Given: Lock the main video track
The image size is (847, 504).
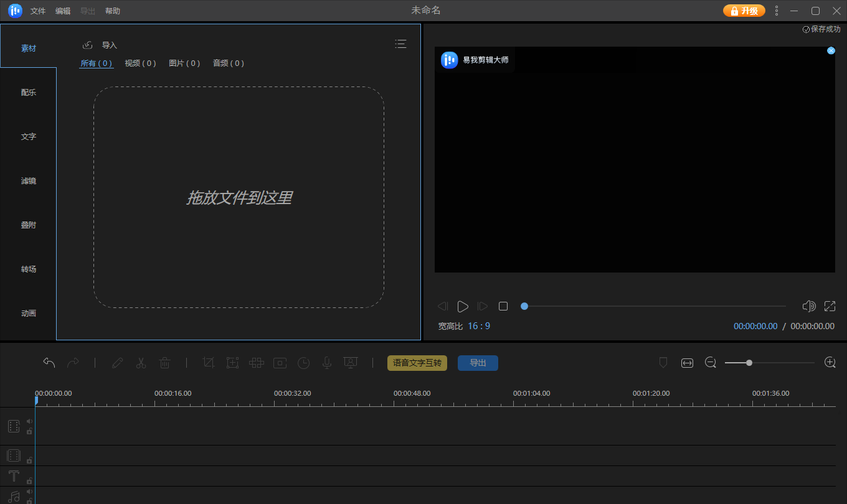Looking at the screenshot, I should pyautogui.click(x=29, y=431).
